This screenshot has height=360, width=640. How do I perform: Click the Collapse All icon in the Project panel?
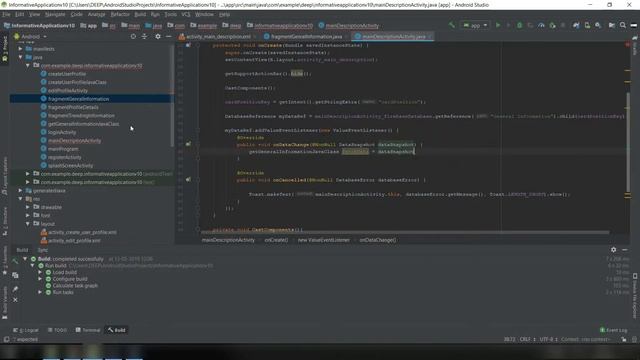click(x=144, y=36)
